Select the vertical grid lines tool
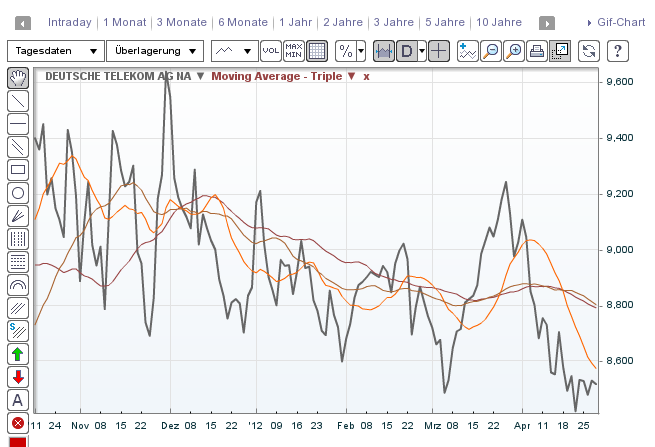Screen dimensions: 655x447 (18, 239)
